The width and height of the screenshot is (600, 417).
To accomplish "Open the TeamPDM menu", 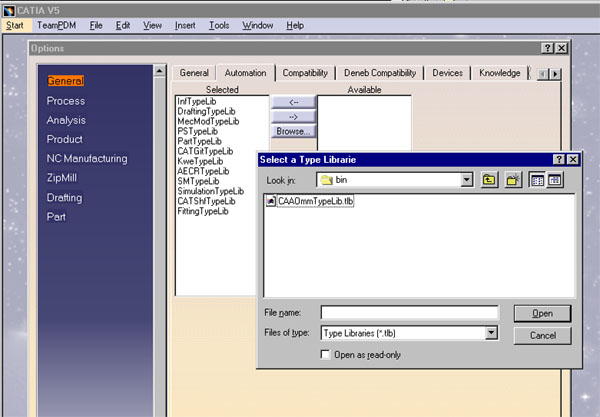I will [x=56, y=25].
